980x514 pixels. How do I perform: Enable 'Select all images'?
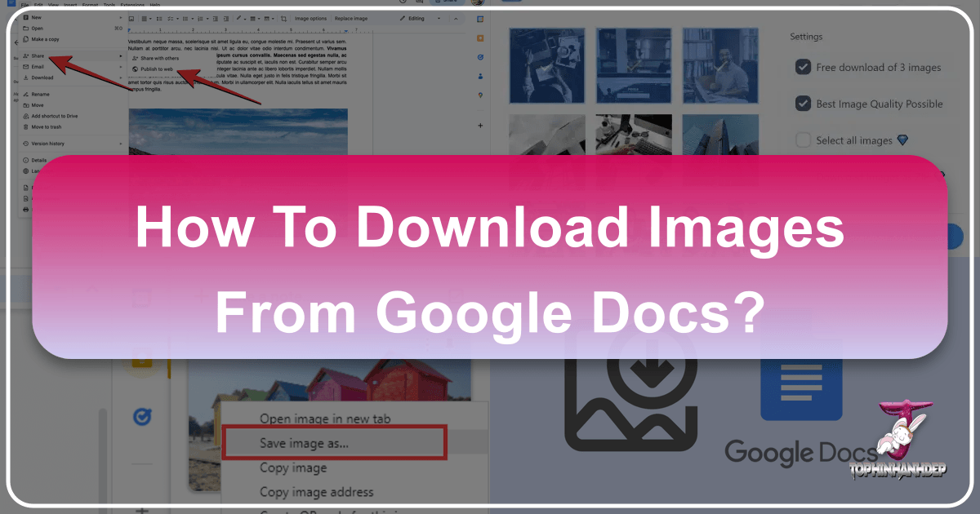[804, 140]
